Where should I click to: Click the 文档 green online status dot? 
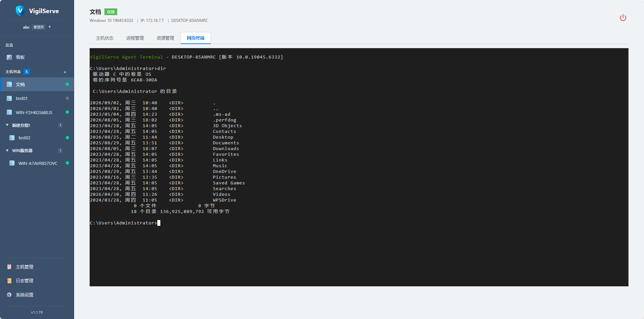click(x=67, y=84)
